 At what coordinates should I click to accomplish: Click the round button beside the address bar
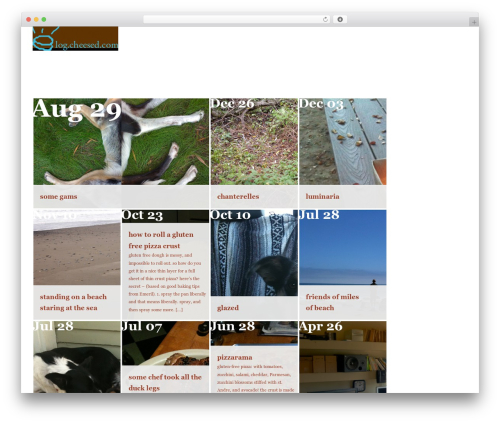pyautogui.click(x=340, y=19)
